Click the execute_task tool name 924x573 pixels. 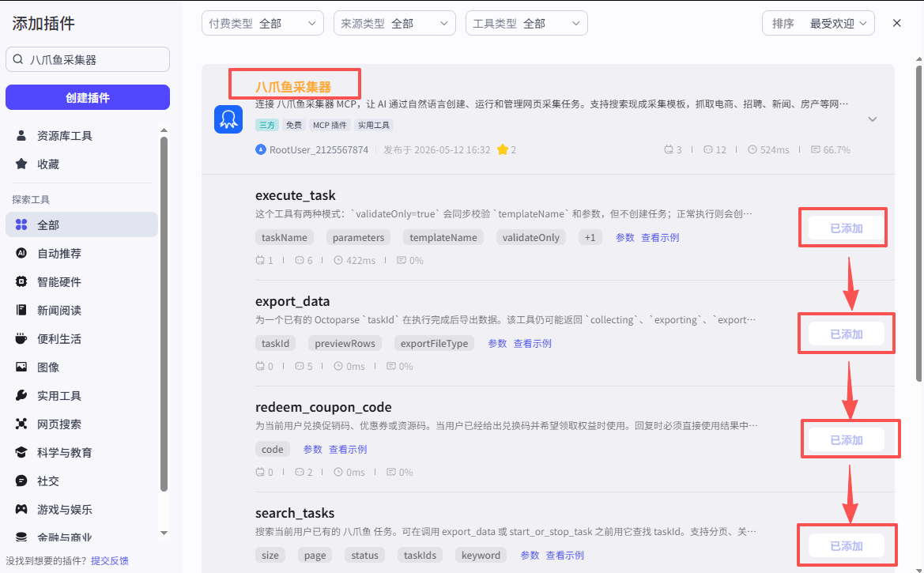pyautogui.click(x=296, y=195)
